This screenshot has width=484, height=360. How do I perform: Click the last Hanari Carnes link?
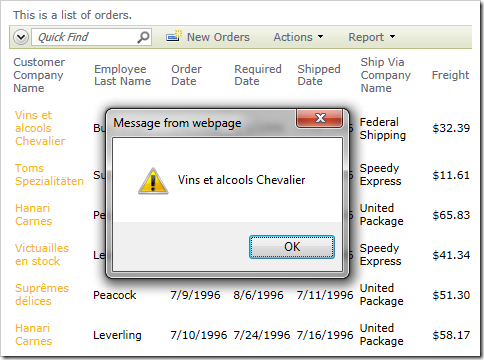(34, 335)
